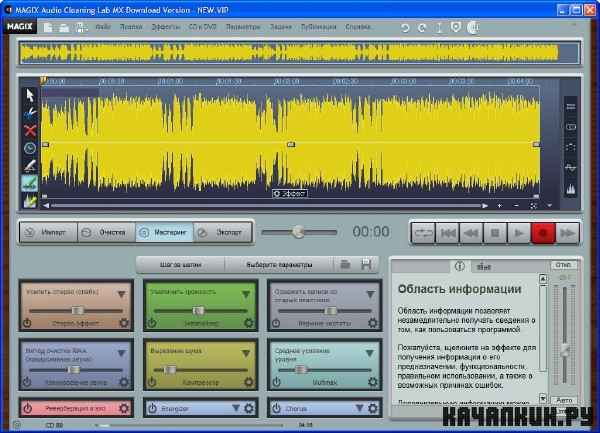
Task: Click the step-by-step wizard button
Action: click(x=180, y=265)
